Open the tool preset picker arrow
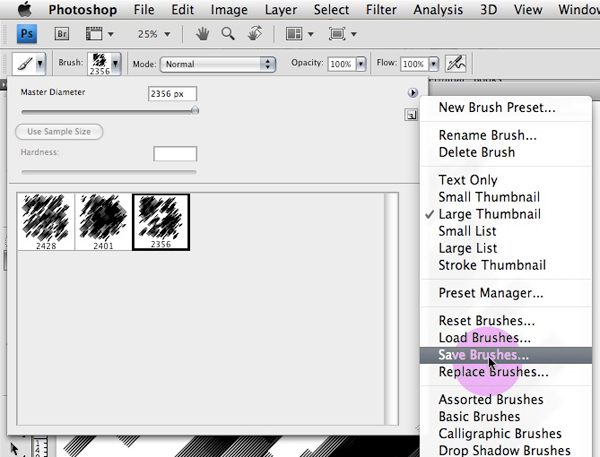The height and width of the screenshot is (457, 600). pyautogui.click(x=40, y=64)
